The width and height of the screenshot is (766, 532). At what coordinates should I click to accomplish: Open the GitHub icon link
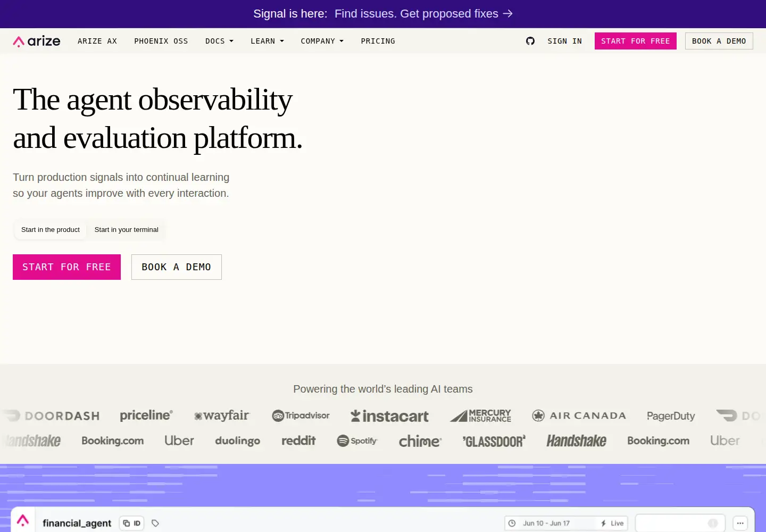[x=530, y=41]
